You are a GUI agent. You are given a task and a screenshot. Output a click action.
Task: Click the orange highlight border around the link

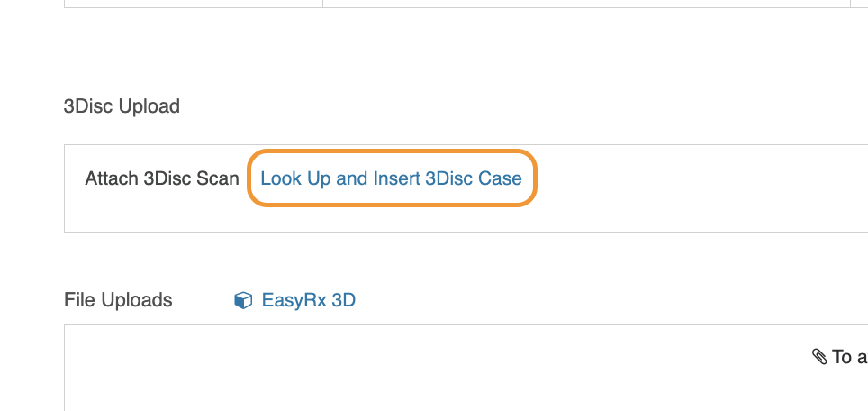pos(392,151)
